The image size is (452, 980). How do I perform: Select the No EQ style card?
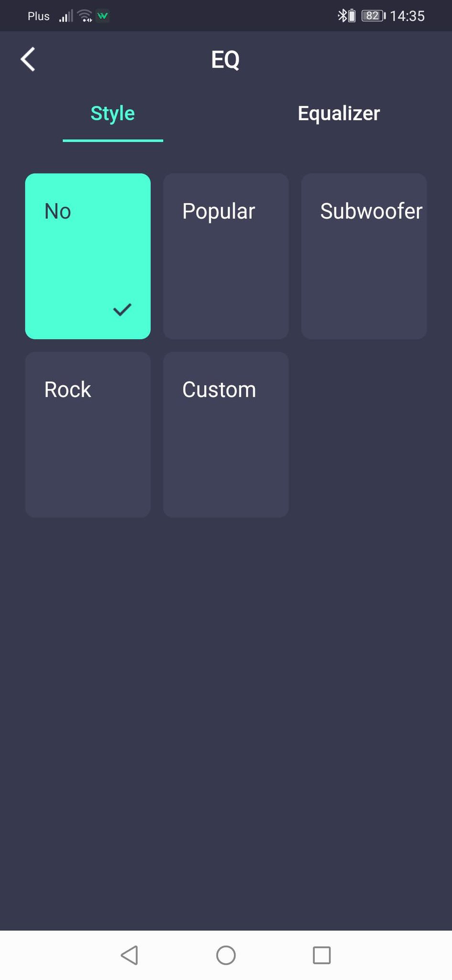(x=88, y=256)
